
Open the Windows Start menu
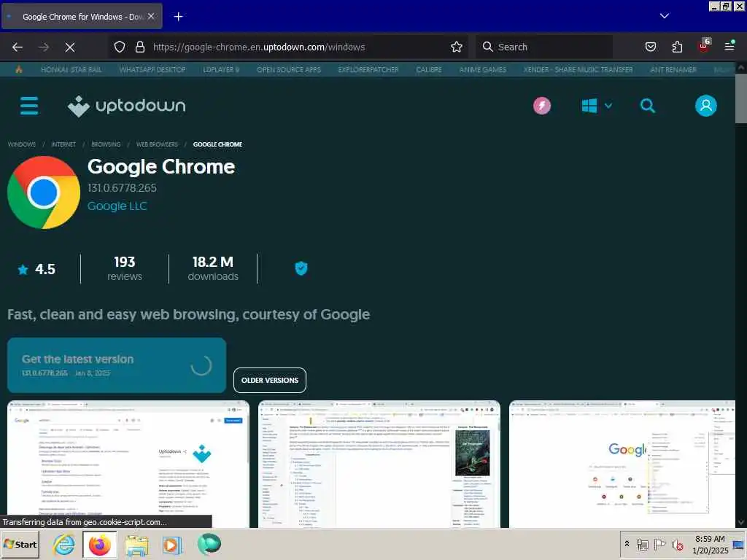point(20,544)
